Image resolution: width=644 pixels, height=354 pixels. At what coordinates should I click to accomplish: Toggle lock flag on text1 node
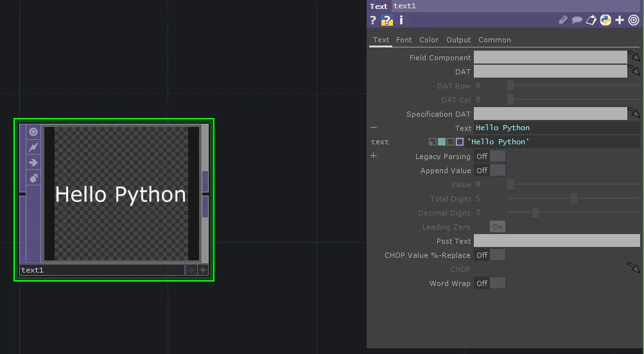[33, 178]
